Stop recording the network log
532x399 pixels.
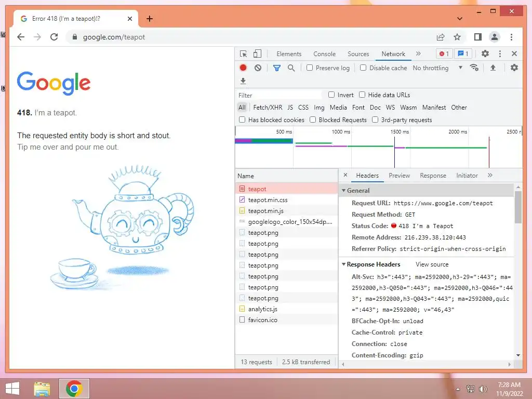(243, 68)
